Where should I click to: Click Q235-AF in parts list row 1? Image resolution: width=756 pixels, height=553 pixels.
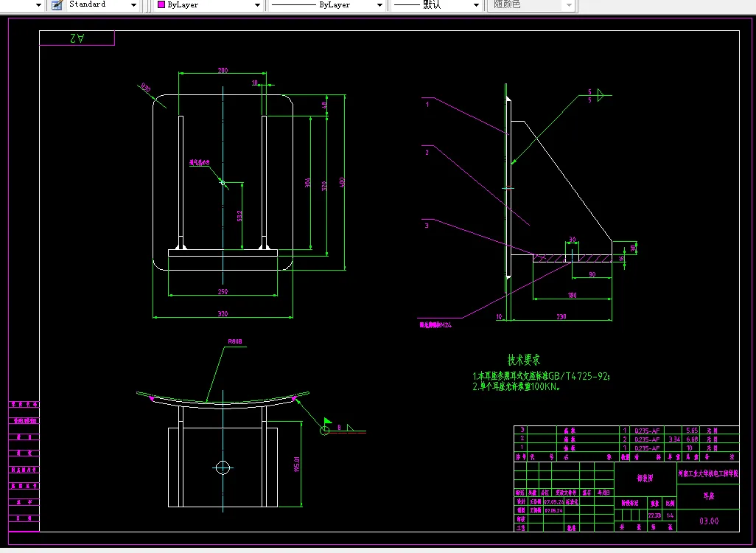(647, 448)
